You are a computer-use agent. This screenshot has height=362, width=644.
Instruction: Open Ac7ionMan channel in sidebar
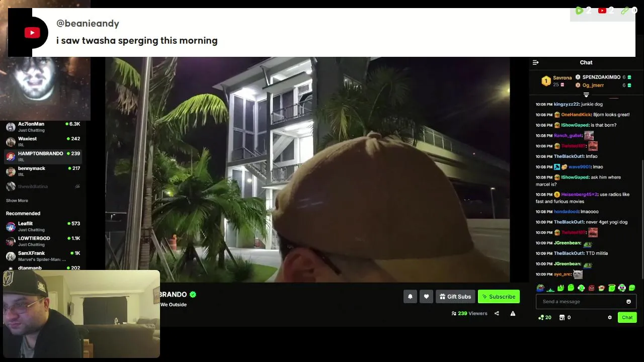pos(43,127)
